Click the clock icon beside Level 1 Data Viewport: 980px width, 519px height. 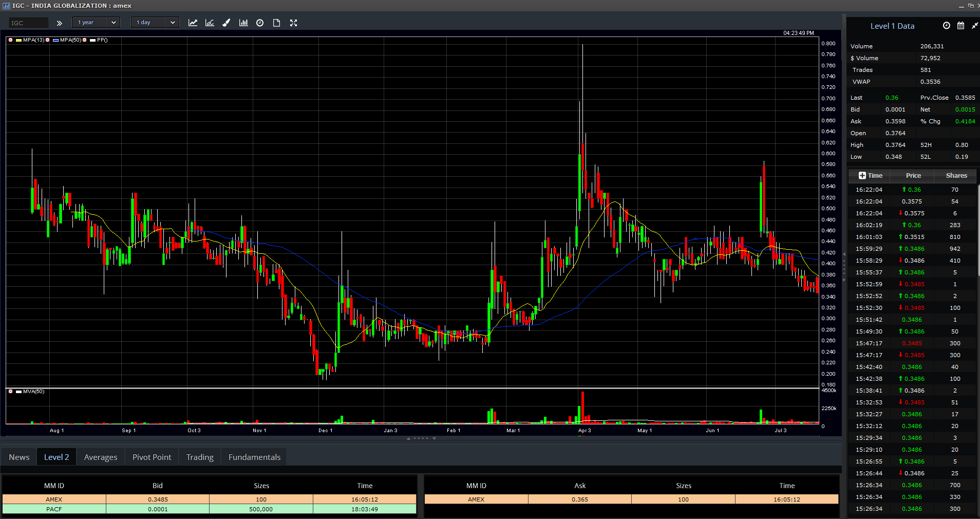click(x=946, y=26)
